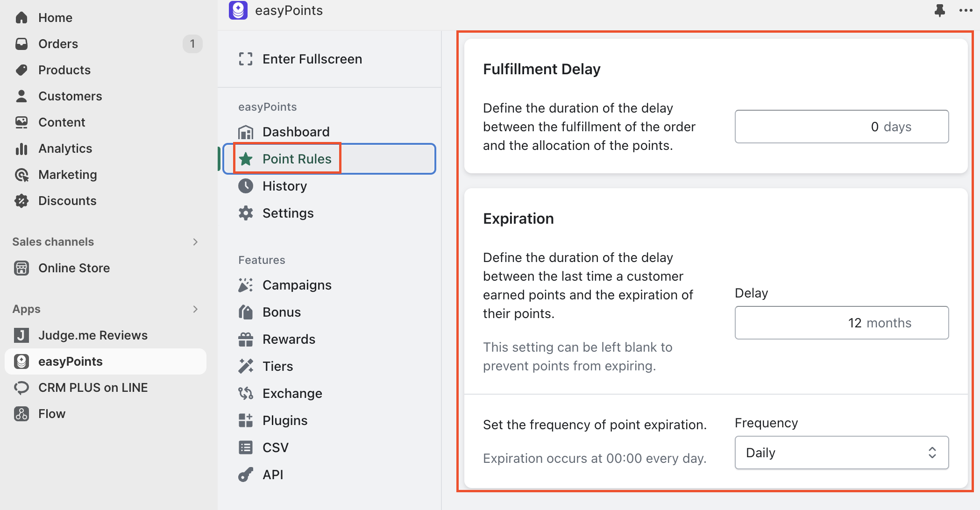
Task: Open Judge.me Reviews app
Action: 92,335
